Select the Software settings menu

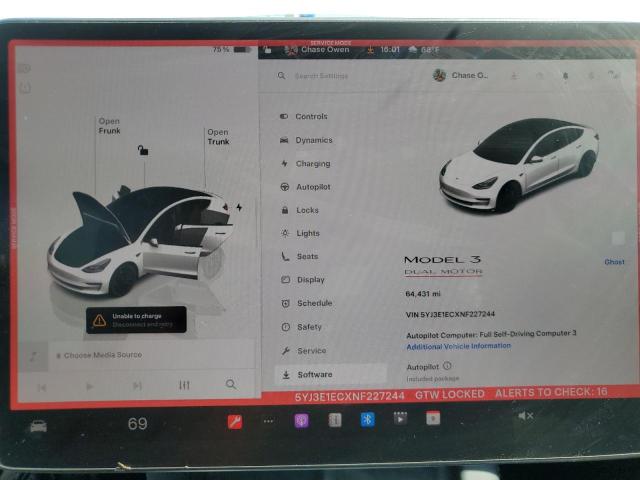pos(331,374)
